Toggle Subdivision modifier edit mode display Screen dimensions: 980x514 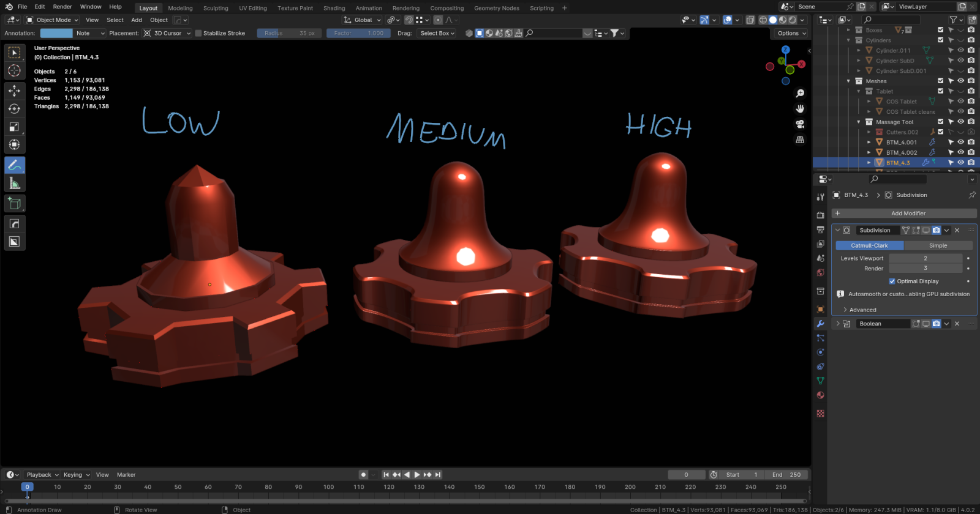click(916, 231)
